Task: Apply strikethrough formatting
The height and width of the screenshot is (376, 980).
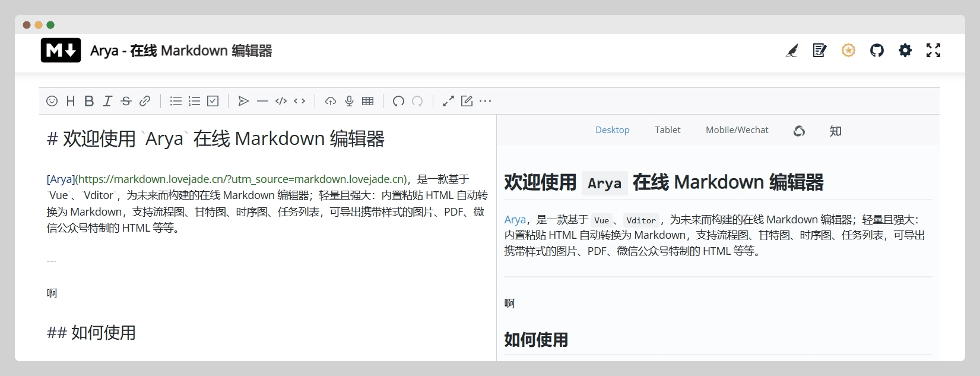Action: pos(126,101)
